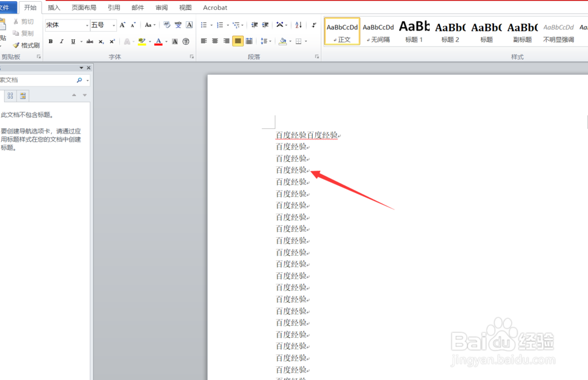588x380 pixels.
Task: Apply the 副标题 (Subtitle) style
Action: 522,31
